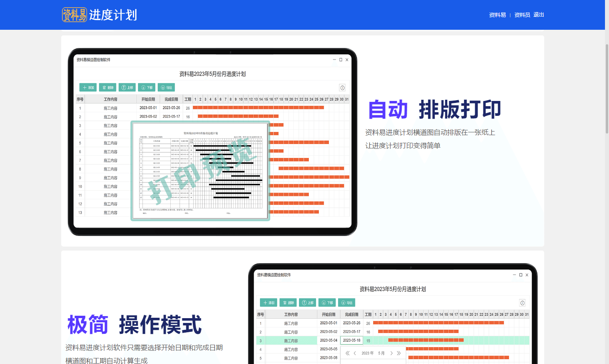Click the 极简 操作模式 heading
The image size is (609, 364).
(x=134, y=325)
